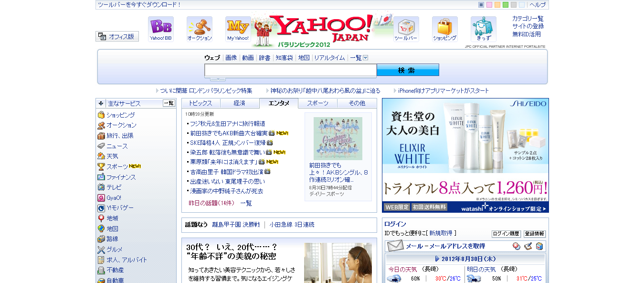Screen dimensions: 644x283
Task: Click camera icon beside 吉高由里子 headline
Action: (268, 171)
